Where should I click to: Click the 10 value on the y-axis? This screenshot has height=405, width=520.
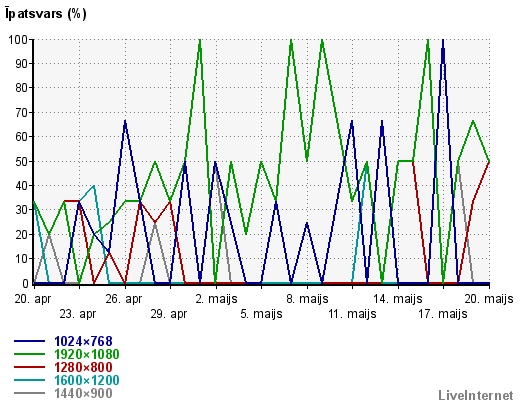(x=21, y=259)
